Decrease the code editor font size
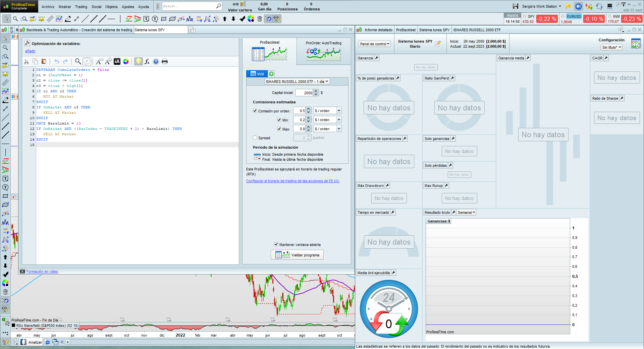 coord(99,61)
